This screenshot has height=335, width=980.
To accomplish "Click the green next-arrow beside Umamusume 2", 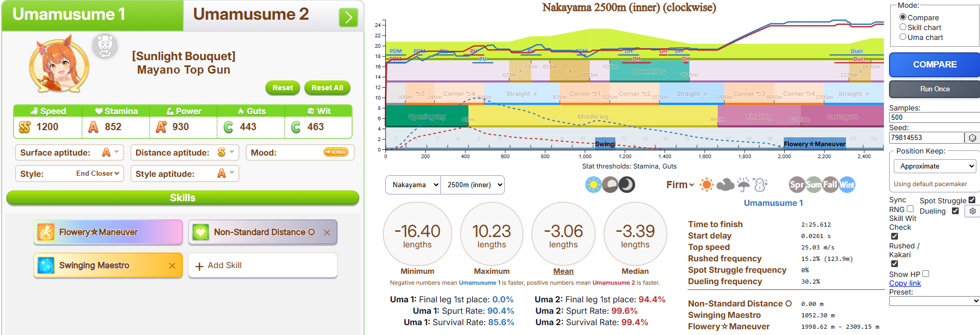I will [x=348, y=18].
